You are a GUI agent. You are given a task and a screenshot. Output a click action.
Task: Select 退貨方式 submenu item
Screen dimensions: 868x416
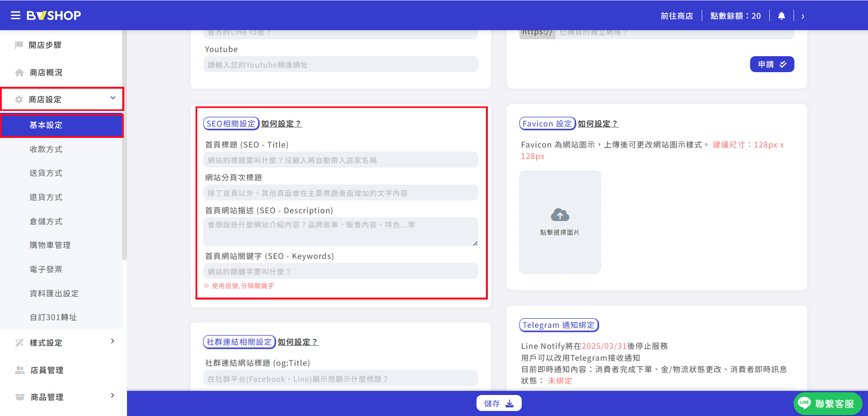tap(46, 197)
